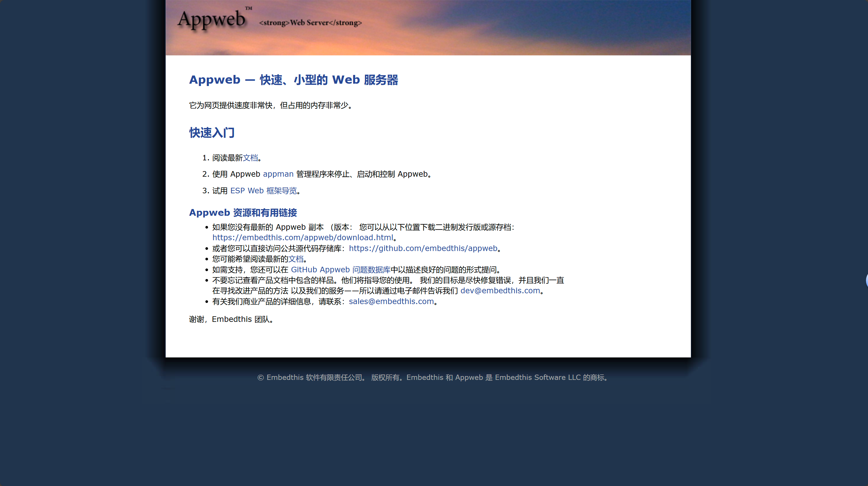Click the main heading 'Appweb — 快速、小型的 Web 服务器'
This screenshot has width=868, height=486.
[x=294, y=80]
